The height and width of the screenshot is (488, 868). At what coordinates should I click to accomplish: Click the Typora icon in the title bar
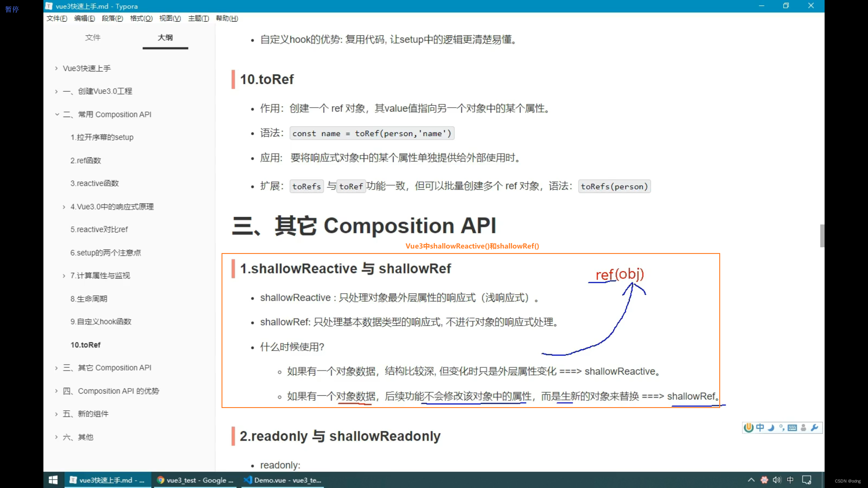click(48, 6)
